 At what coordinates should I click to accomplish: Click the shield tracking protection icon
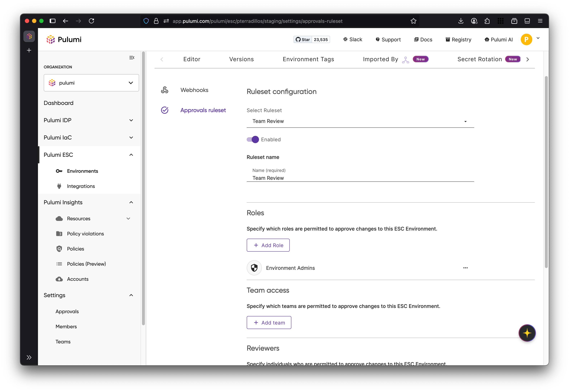(x=146, y=21)
